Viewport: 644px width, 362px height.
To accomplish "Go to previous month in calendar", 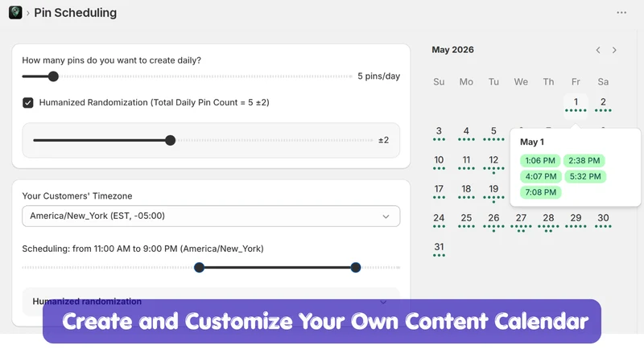I will [598, 50].
